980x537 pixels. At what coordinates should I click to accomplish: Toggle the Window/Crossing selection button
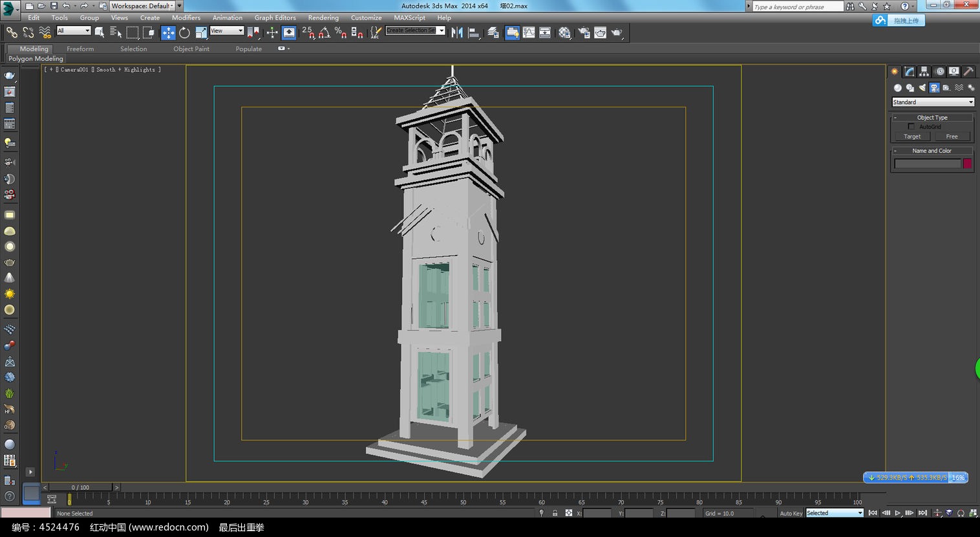coord(149,32)
